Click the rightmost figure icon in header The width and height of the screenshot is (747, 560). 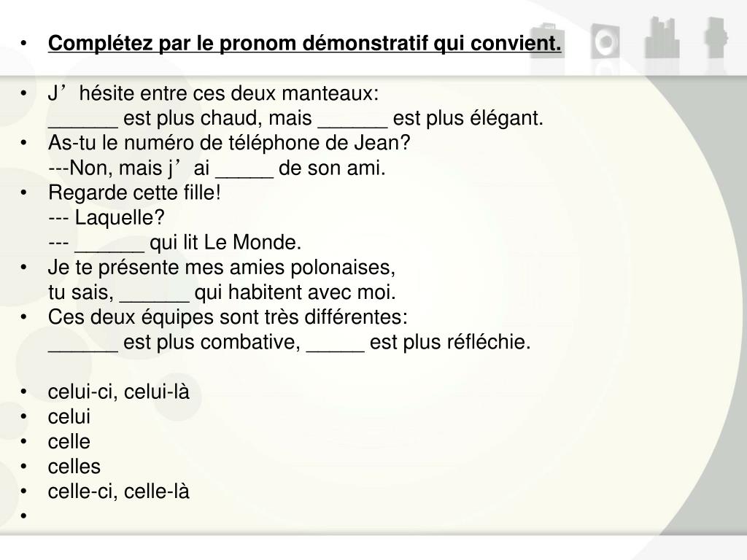click(x=716, y=38)
